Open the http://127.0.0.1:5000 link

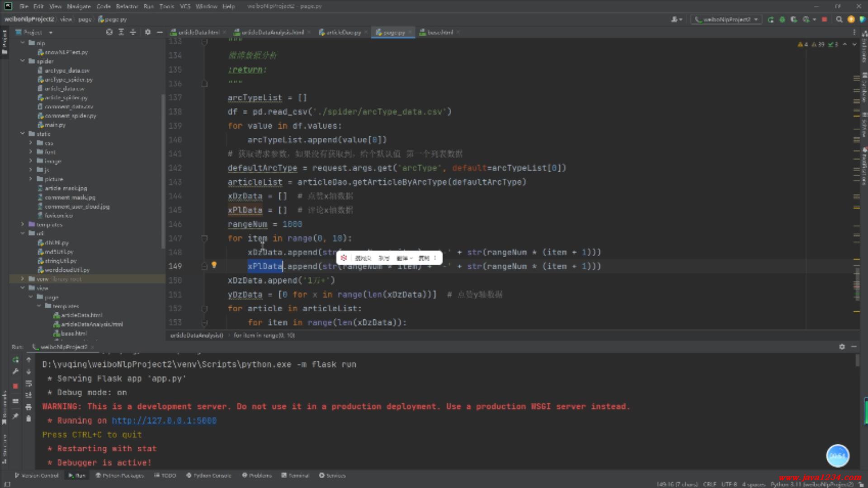pyautogui.click(x=164, y=421)
